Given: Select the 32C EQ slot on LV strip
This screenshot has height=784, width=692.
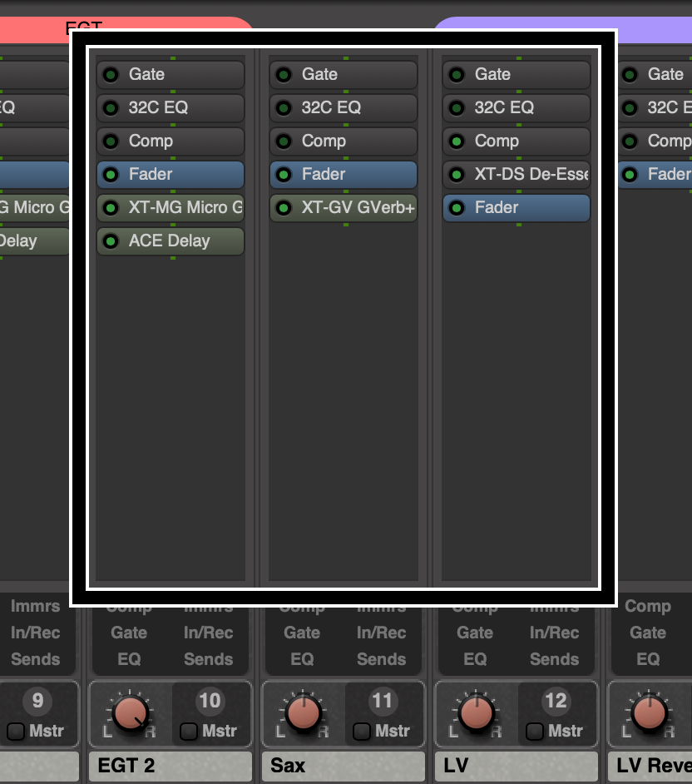Looking at the screenshot, I should click(517, 108).
